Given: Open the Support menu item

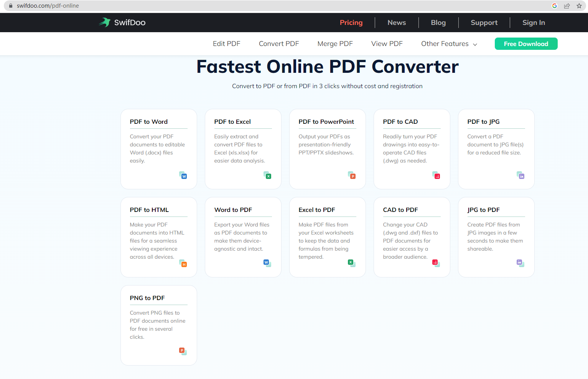Looking at the screenshot, I should click(484, 23).
